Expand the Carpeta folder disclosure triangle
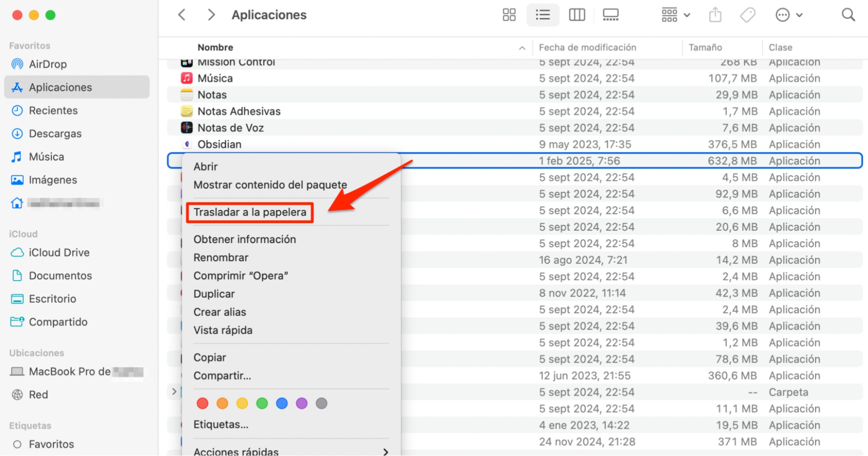Viewport: 868px width, 456px height. [174, 392]
